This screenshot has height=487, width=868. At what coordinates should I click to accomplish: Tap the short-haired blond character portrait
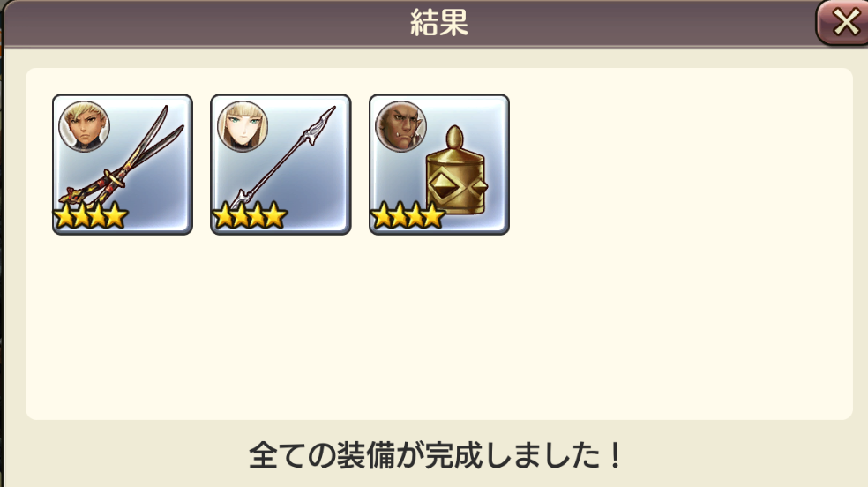pos(84,126)
